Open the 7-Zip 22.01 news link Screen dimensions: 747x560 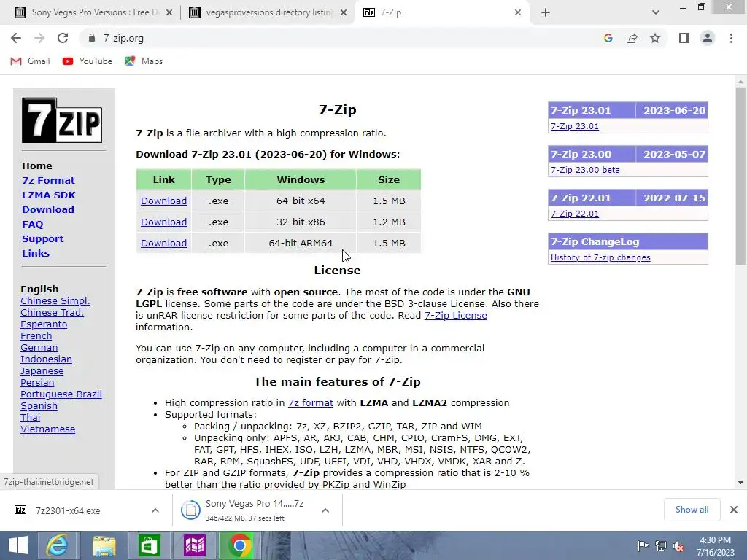(x=575, y=214)
